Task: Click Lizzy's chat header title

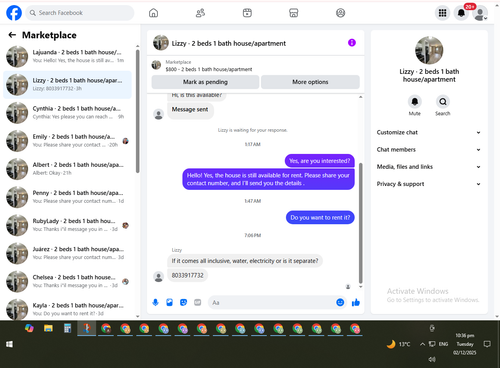Action: 229,43
